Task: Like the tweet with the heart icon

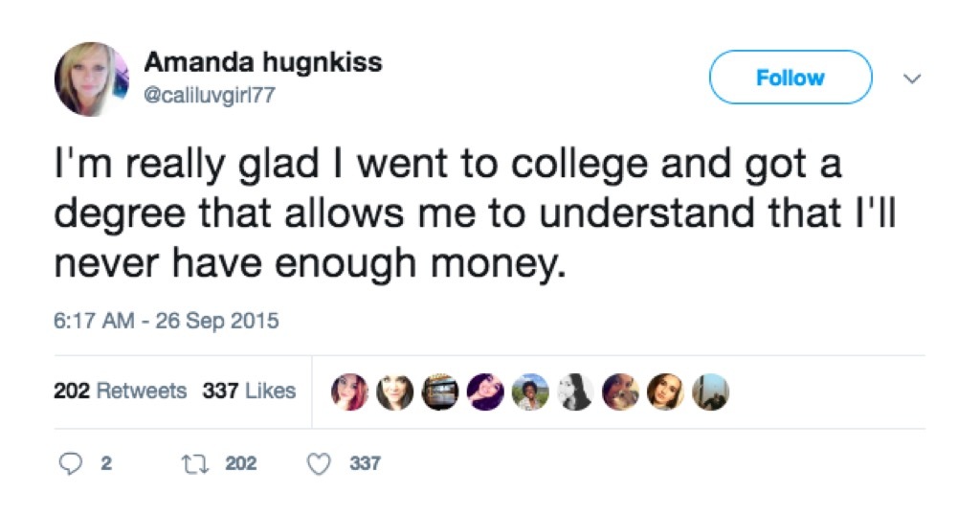Action: click(x=318, y=463)
